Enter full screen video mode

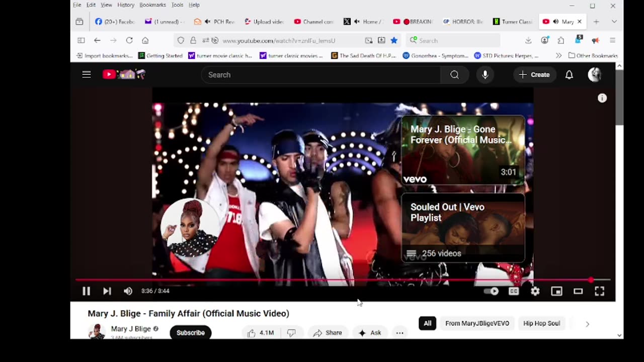tap(599, 291)
